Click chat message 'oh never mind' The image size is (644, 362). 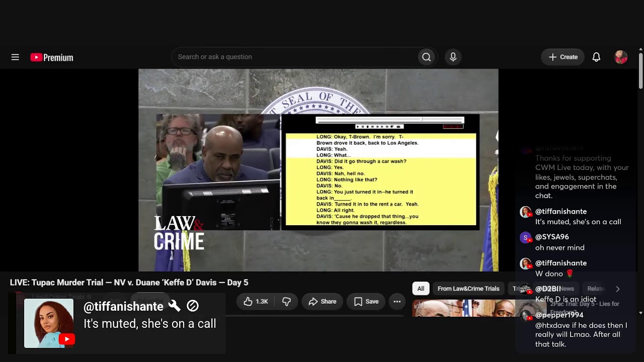[560, 248]
